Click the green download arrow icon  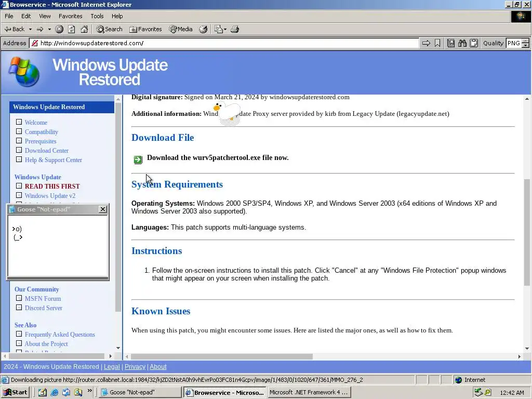(x=138, y=159)
